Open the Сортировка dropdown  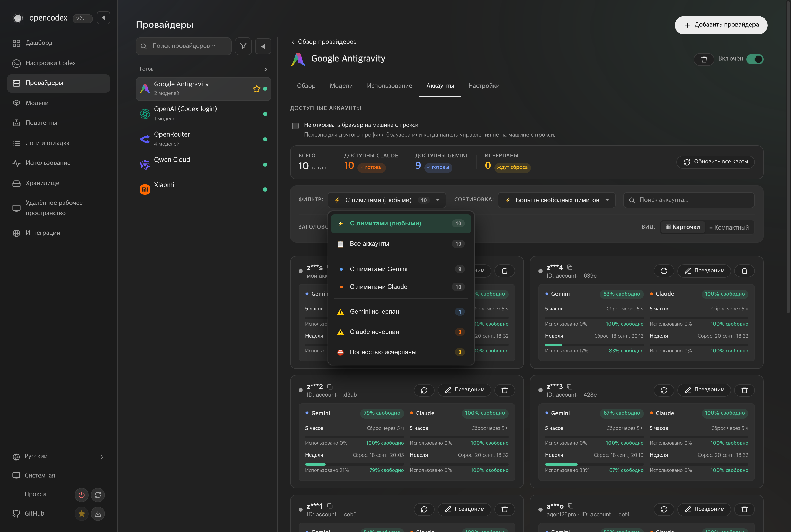point(556,200)
